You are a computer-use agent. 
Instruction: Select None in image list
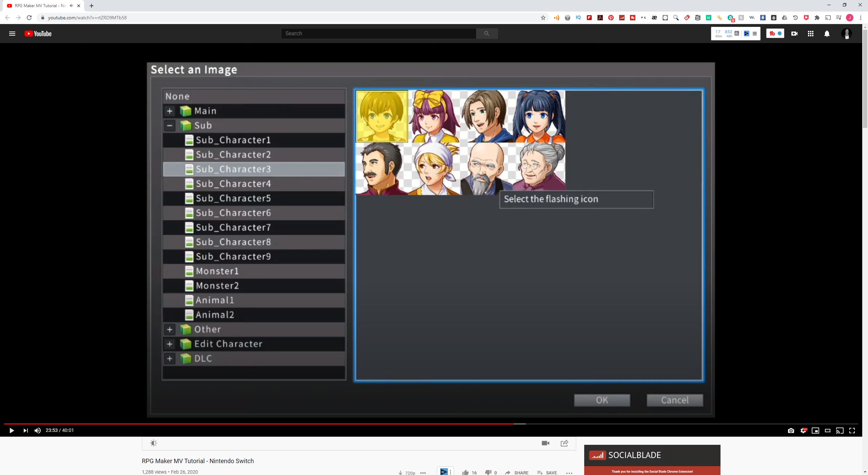pyautogui.click(x=254, y=96)
